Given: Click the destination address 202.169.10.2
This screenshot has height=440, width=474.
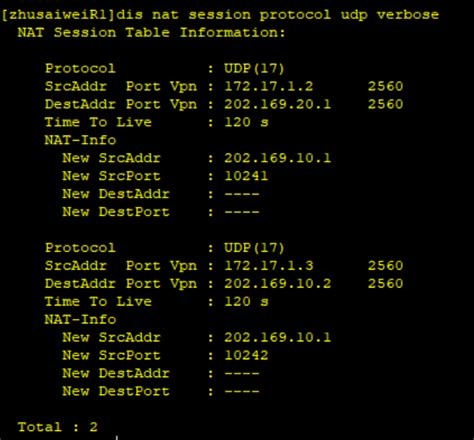Looking at the screenshot, I should (278, 284).
